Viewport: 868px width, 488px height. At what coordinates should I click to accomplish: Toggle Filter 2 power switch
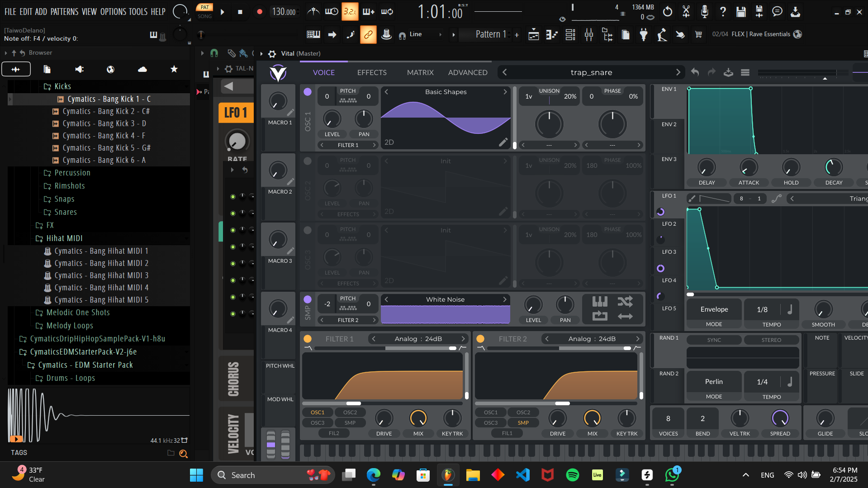point(480,339)
